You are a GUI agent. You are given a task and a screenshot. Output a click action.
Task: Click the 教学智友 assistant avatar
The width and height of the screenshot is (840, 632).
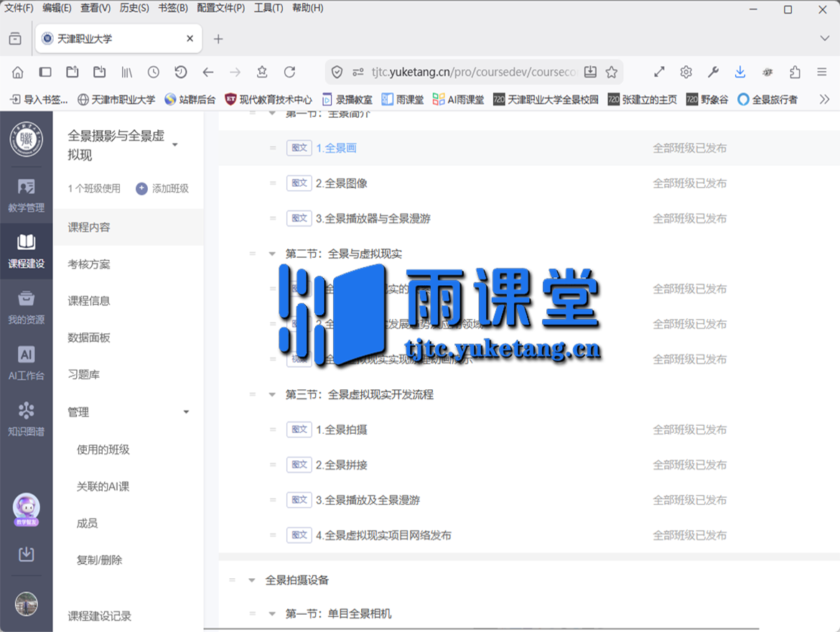(x=26, y=509)
